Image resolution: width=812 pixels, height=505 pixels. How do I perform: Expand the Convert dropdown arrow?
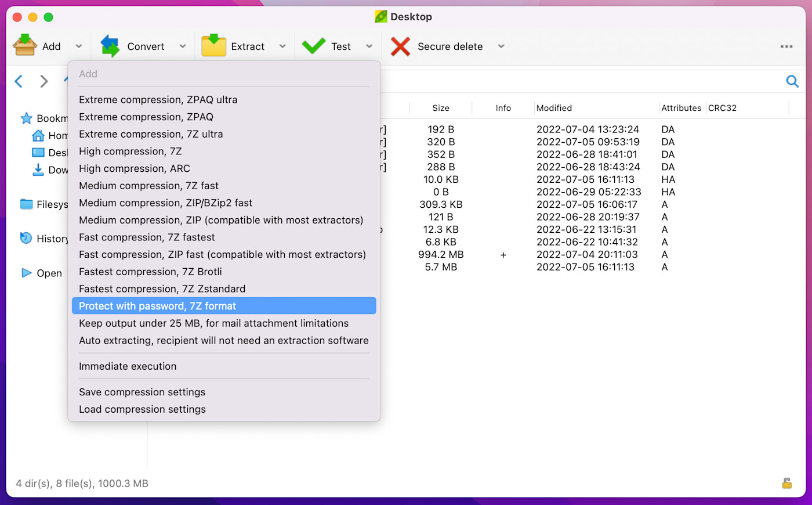tap(183, 46)
